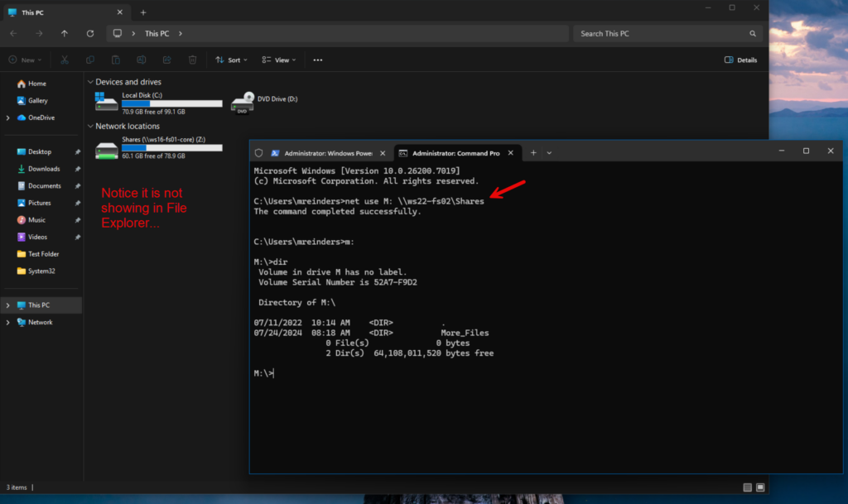Switch to details list view in status bar
The width and height of the screenshot is (848, 504).
748,487
